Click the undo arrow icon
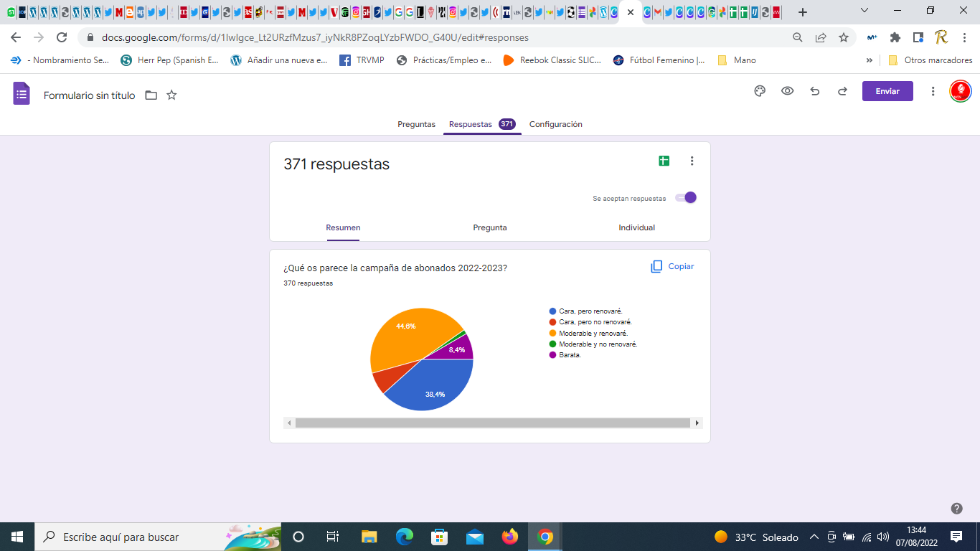This screenshot has height=551, width=980. tap(814, 91)
